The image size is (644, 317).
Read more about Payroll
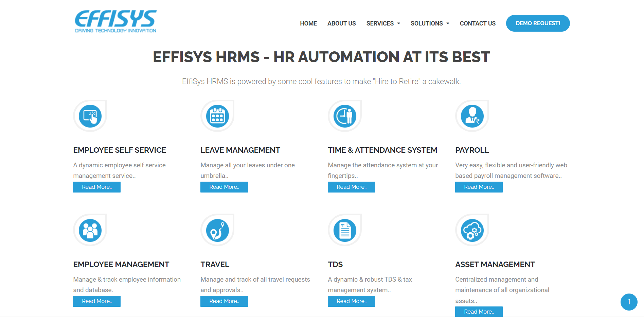point(479,187)
